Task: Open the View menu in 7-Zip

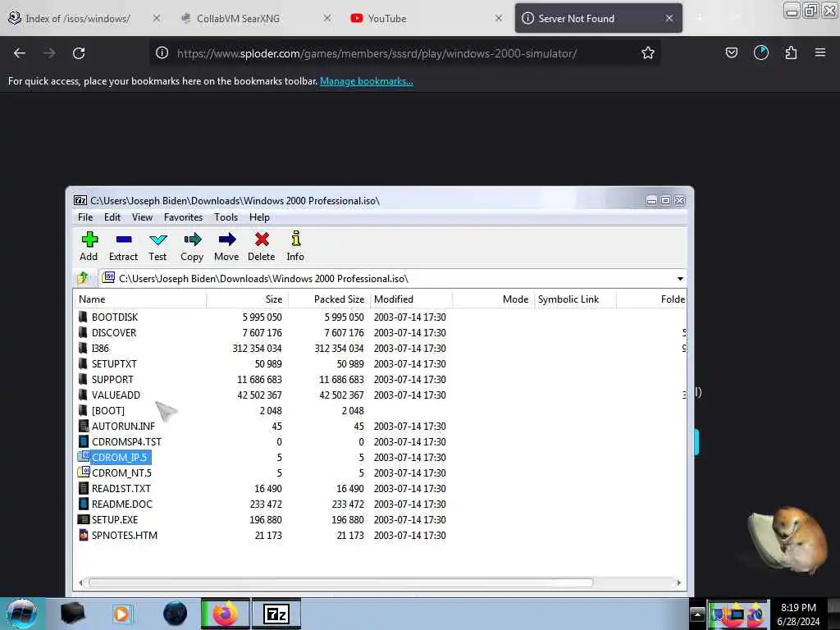Action: click(142, 217)
